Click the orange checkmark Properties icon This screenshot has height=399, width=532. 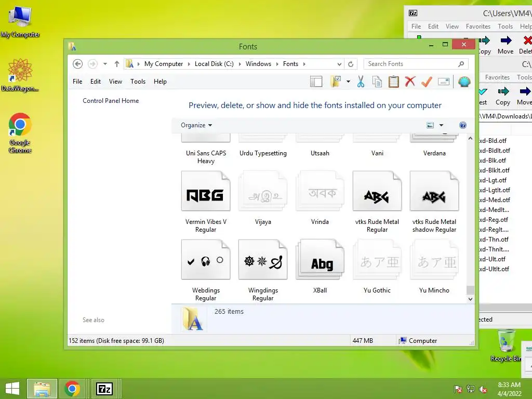pos(427,82)
